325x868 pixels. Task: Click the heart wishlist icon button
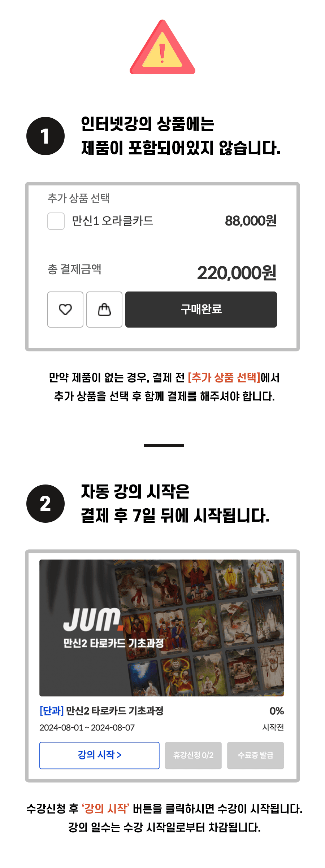coord(65,310)
